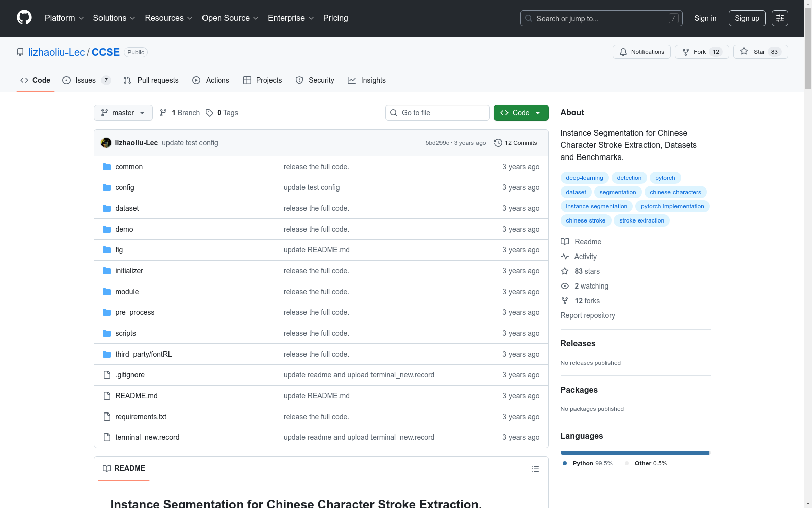The height and width of the screenshot is (508, 812).
Task: Click the Notifications bell button
Action: 642,52
